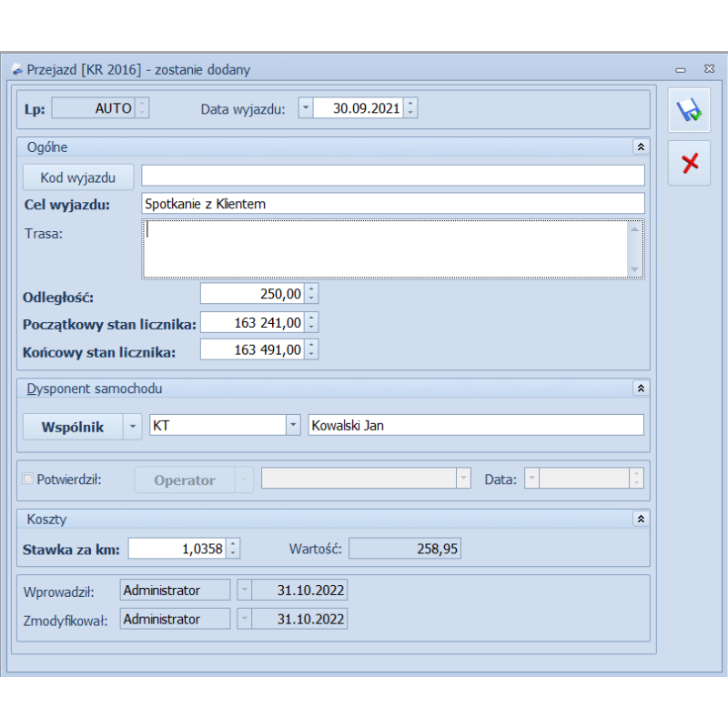Image resolution: width=728 pixels, height=728 pixels.
Task: Enable the Potwierdził checkbox
Action: point(27,480)
